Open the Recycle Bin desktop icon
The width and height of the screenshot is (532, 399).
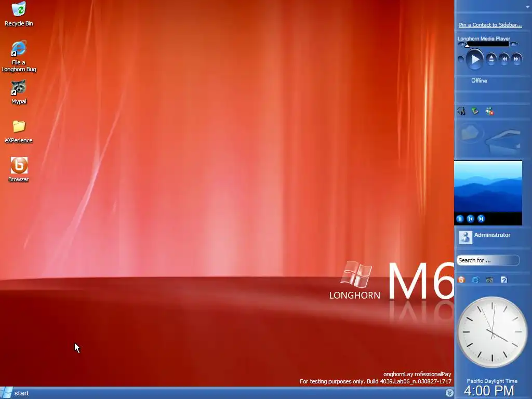[x=19, y=14]
